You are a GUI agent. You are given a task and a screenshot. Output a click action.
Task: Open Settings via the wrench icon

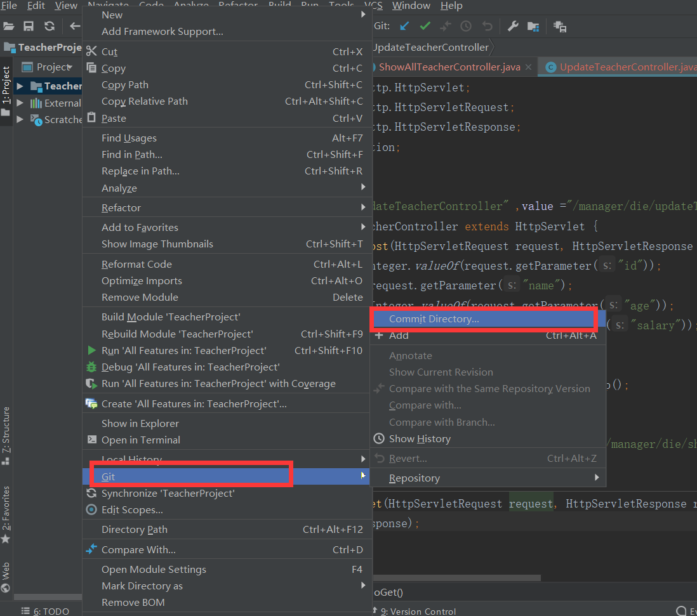(x=513, y=26)
